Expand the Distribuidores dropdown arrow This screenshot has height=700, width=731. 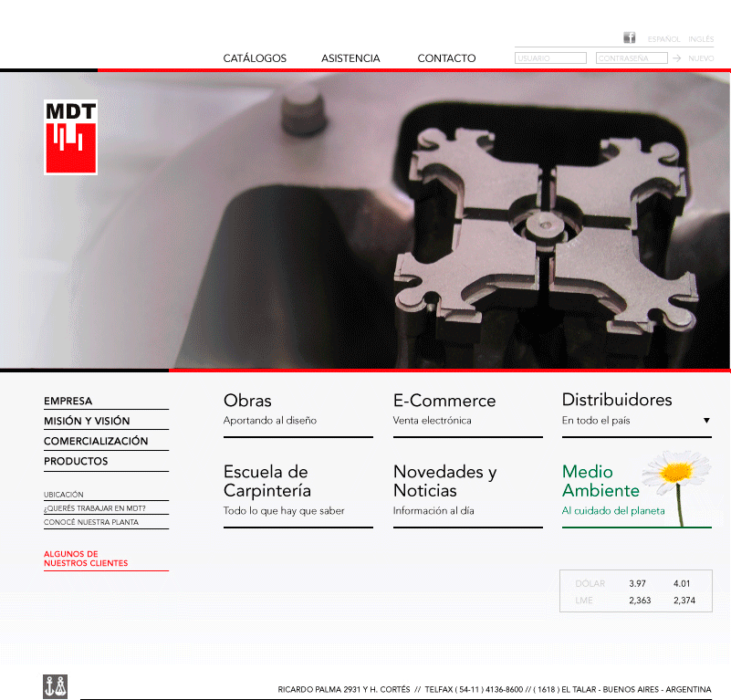click(706, 421)
